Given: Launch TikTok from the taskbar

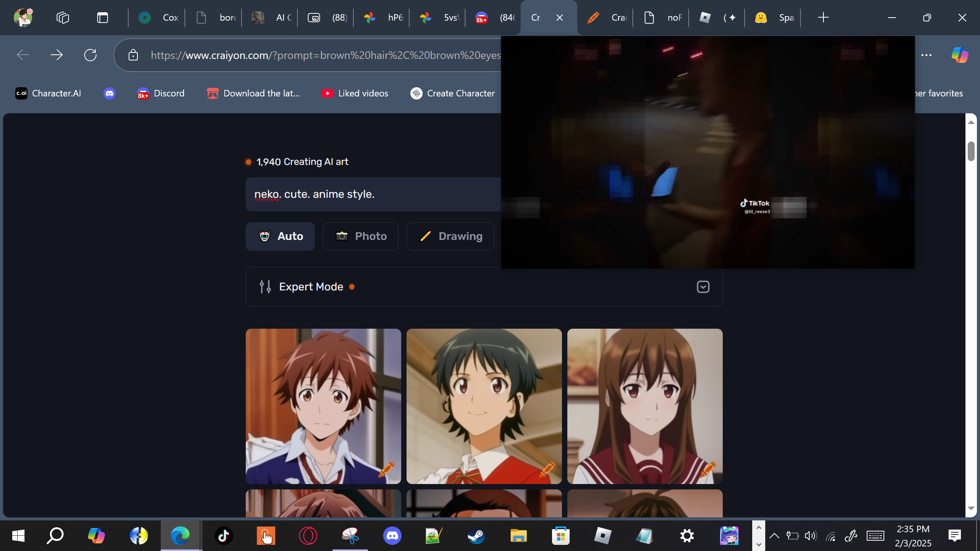Looking at the screenshot, I should pos(224,536).
